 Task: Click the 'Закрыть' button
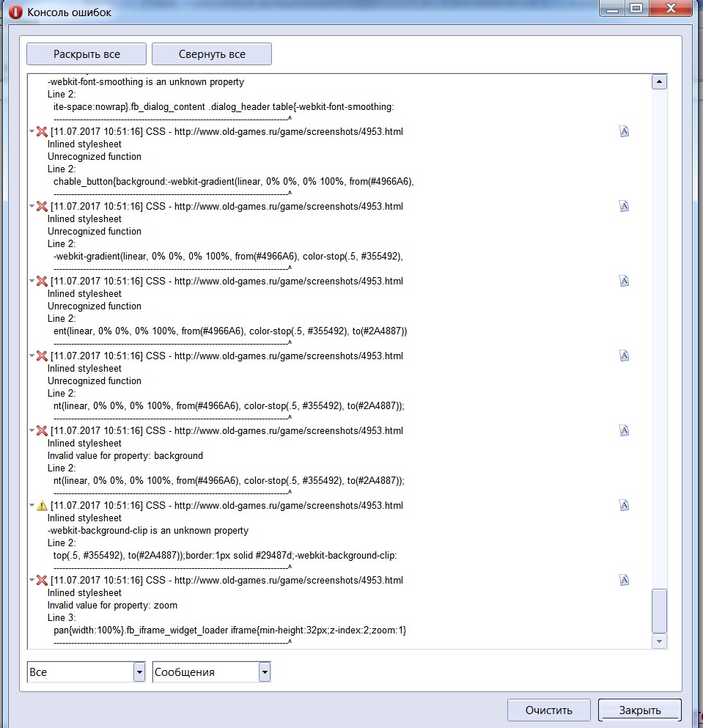[x=640, y=710]
